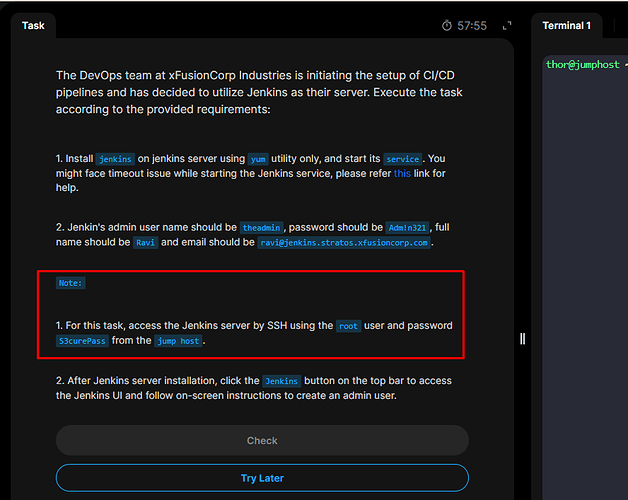Click the 'theadmin' username tag
The image size is (628, 500).
point(262,228)
